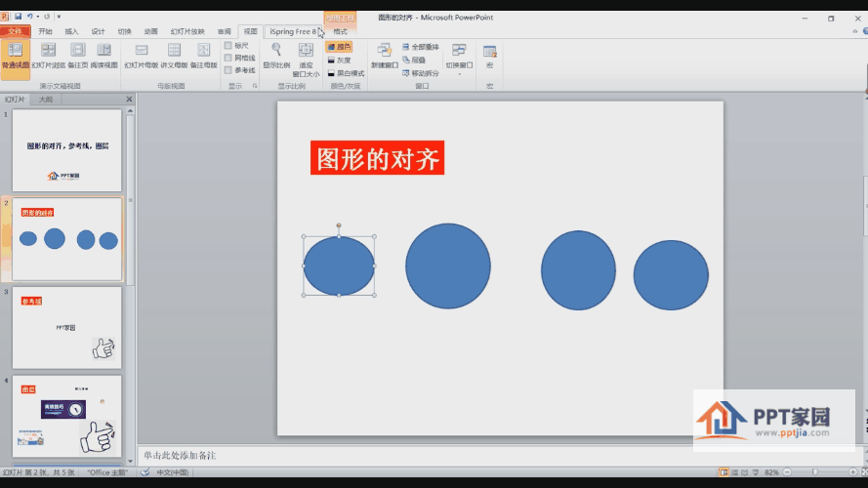This screenshot has height=488, width=868.
Task: Start Slide Show from status bar icon
Action: pyautogui.click(x=756, y=472)
